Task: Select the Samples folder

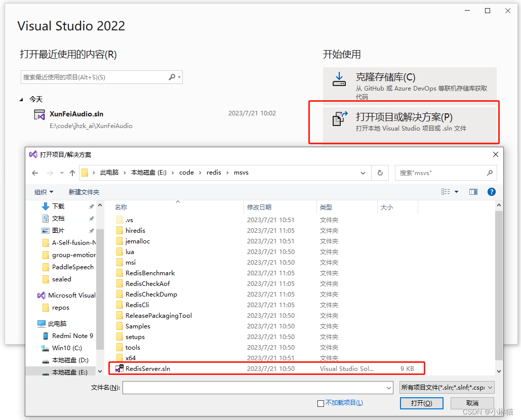Action: click(x=138, y=326)
